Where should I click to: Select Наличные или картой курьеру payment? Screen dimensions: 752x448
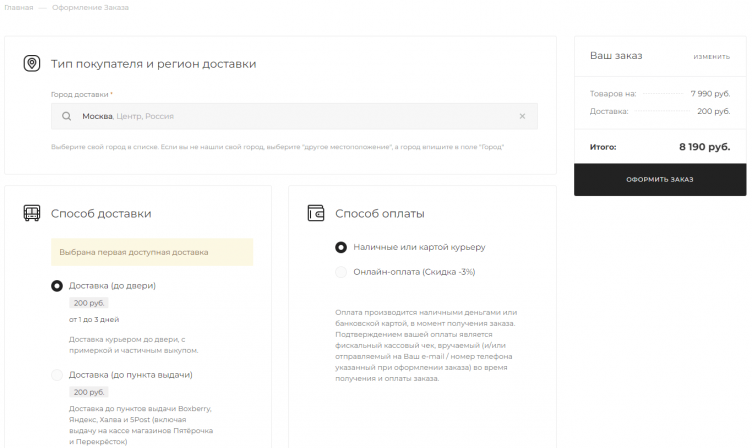point(341,247)
